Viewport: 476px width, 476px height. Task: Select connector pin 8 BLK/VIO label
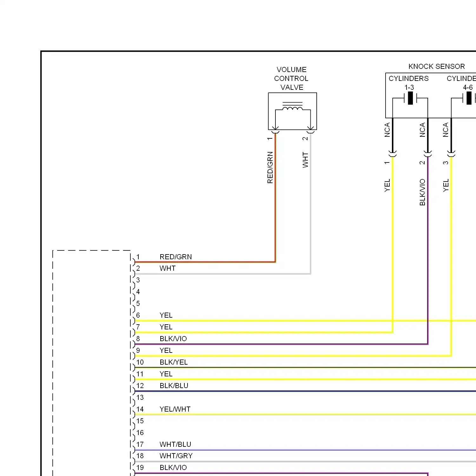pyautogui.click(x=173, y=339)
